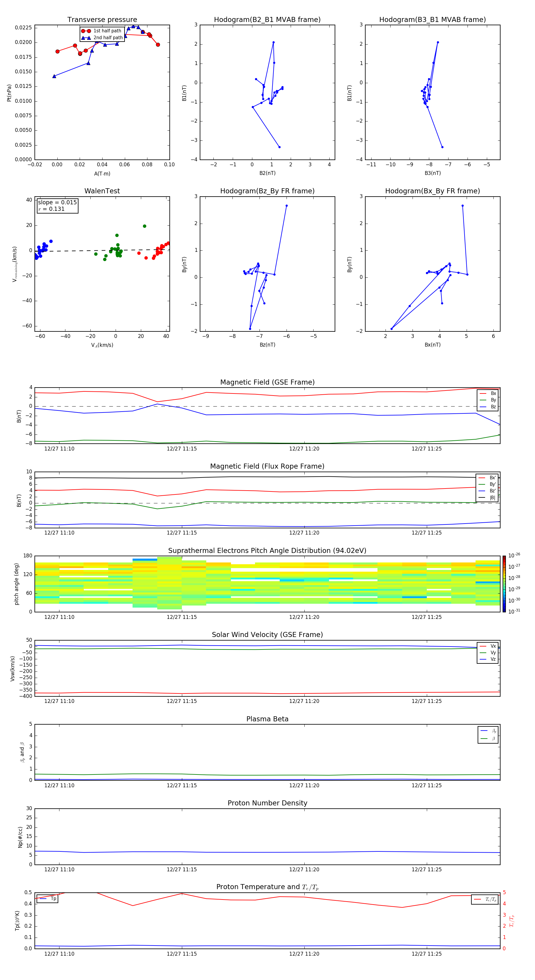Click the 'r = 0.131' annotation

[x=51, y=209]
